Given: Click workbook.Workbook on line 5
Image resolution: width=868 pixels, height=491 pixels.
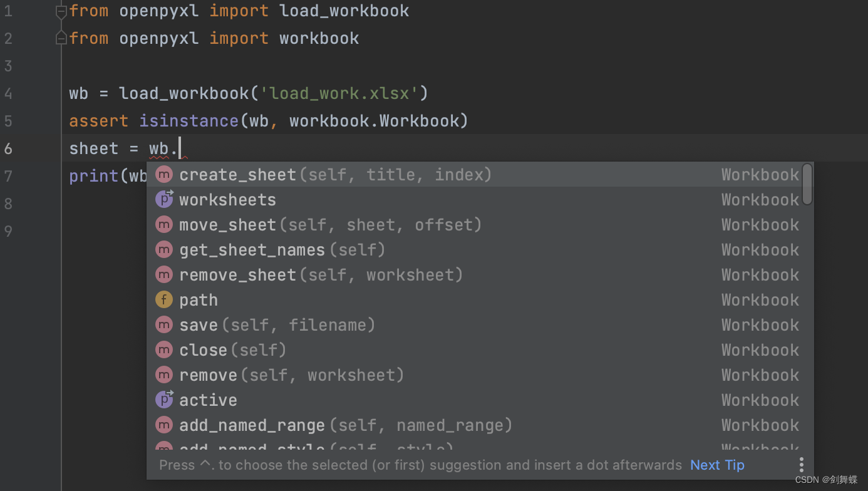Looking at the screenshot, I should pyautogui.click(x=374, y=121).
